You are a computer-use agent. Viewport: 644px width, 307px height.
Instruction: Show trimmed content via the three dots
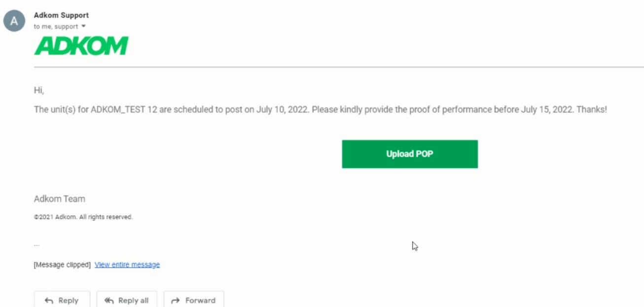click(x=37, y=244)
